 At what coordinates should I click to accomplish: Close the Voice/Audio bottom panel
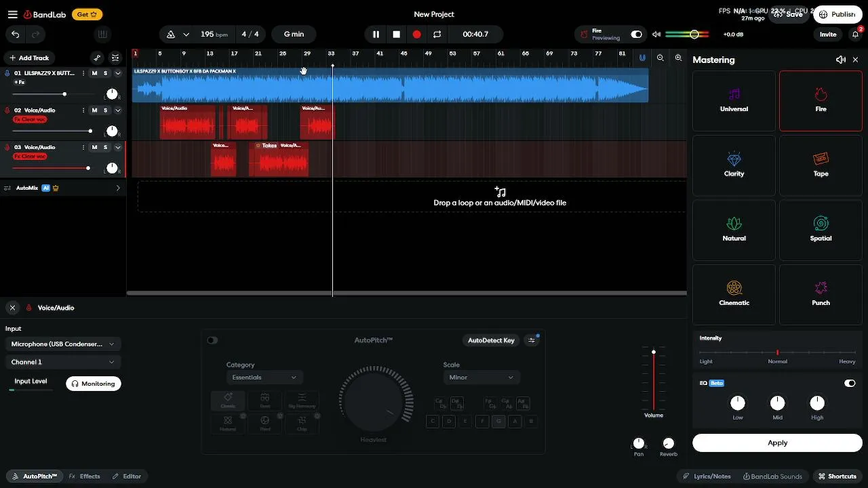[12, 308]
